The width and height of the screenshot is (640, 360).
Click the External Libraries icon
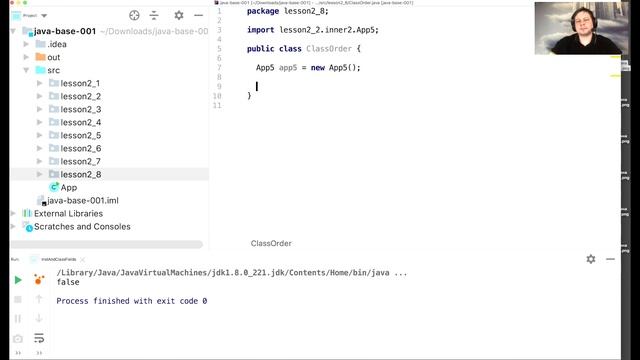pyautogui.click(x=27, y=213)
